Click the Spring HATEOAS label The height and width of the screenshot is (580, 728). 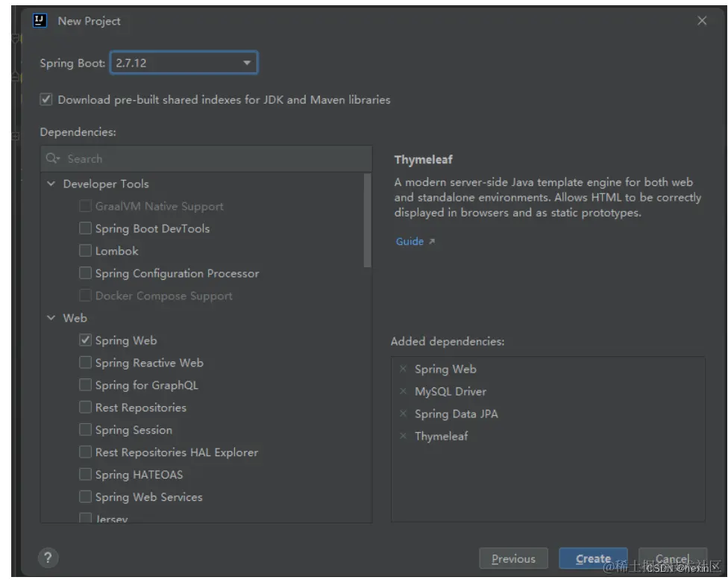pos(139,475)
